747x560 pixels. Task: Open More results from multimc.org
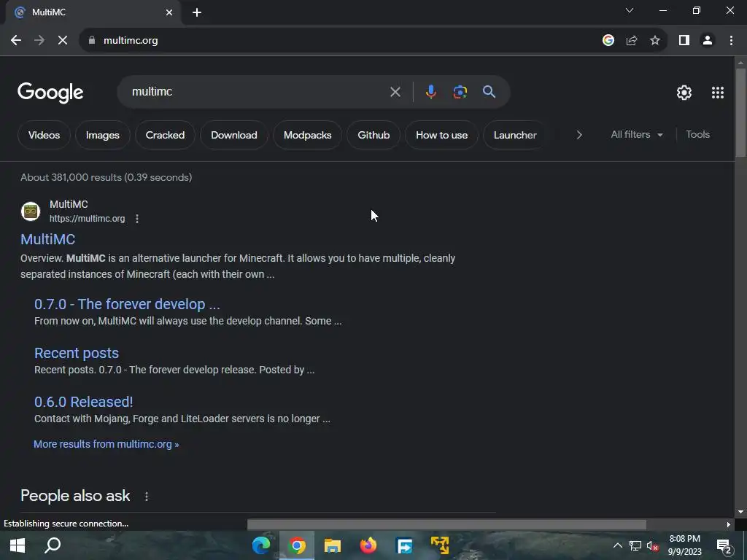click(x=107, y=444)
